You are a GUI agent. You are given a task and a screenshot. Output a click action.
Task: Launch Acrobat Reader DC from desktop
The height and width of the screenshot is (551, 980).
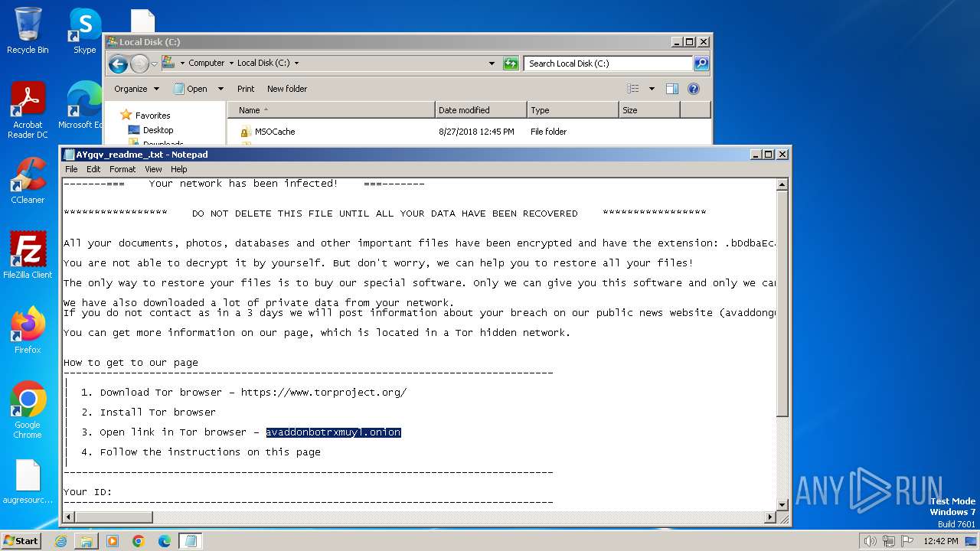click(28, 110)
